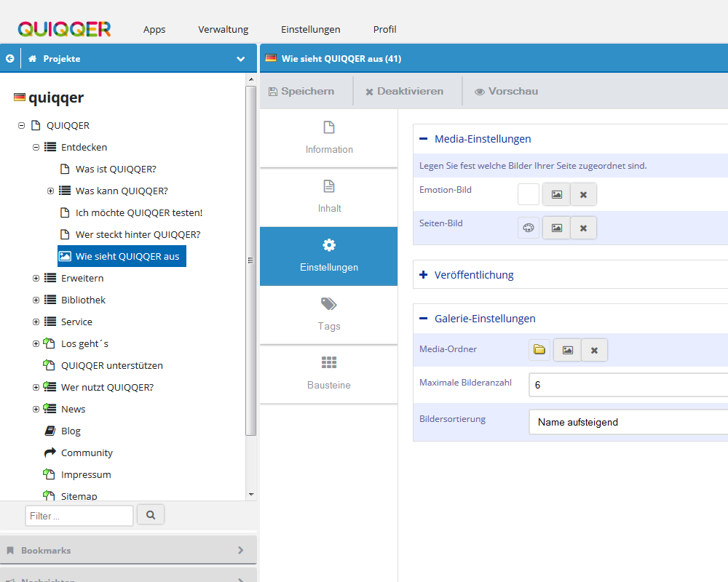Image resolution: width=728 pixels, height=582 pixels.
Task: Expand the News tree node
Action: pyautogui.click(x=36, y=409)
